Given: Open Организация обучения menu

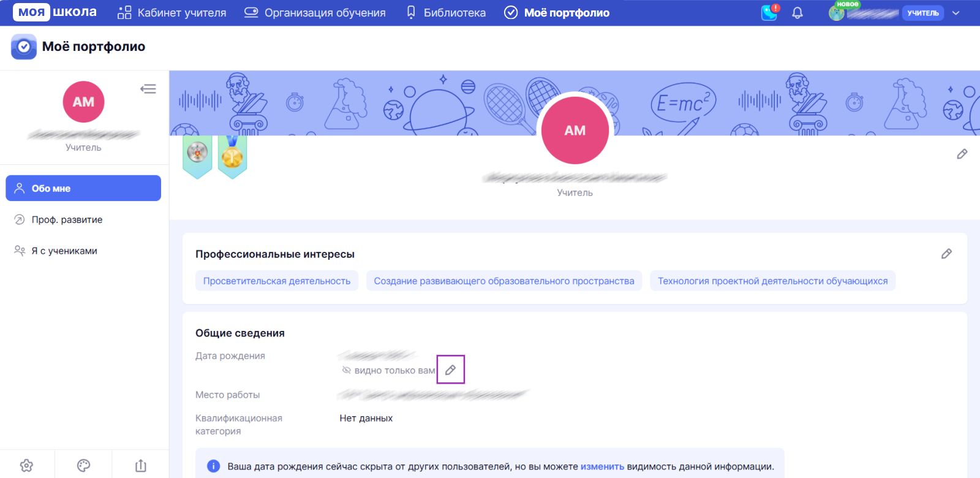Looking at the screenshot, I should [315, 13].
